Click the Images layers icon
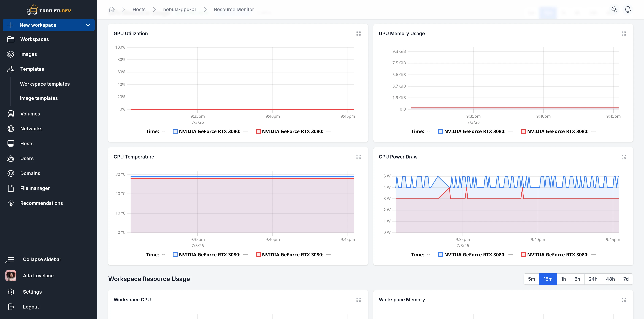644x319 pixels. [x=11, y=54]
